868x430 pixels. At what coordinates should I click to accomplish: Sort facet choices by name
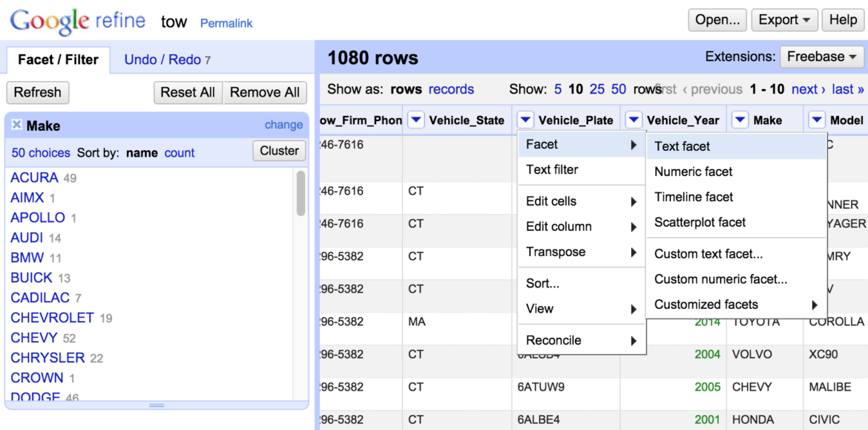point(142,153)
